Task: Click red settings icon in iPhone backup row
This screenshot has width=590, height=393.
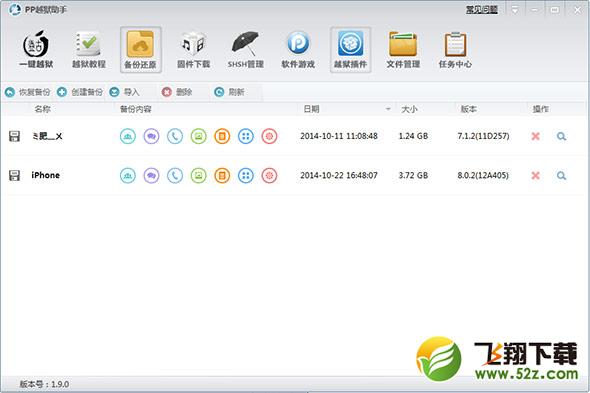Action: 269,175
